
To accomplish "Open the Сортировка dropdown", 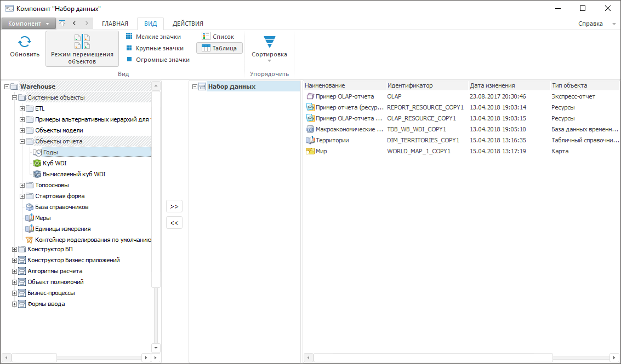I will tap(269, 49).
